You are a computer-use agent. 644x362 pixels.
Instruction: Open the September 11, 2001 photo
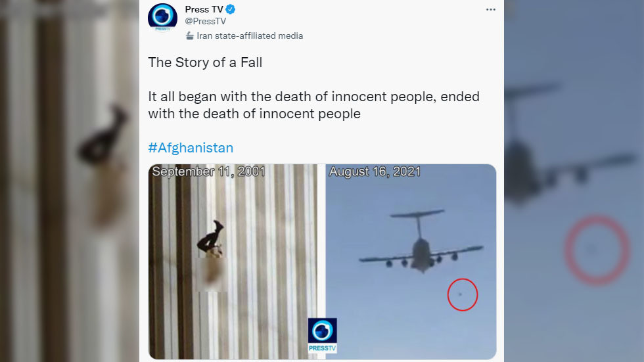(x=233, y=262)
